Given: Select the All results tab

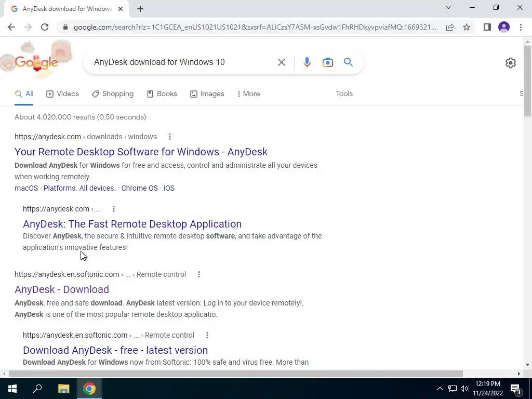Looking at the screenshot, I should [24, 94].
